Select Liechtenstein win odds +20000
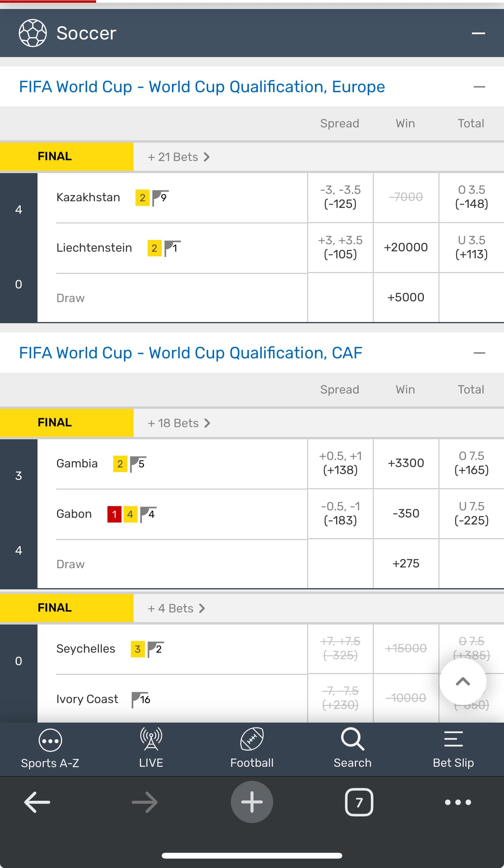 [x=406, y=247]
